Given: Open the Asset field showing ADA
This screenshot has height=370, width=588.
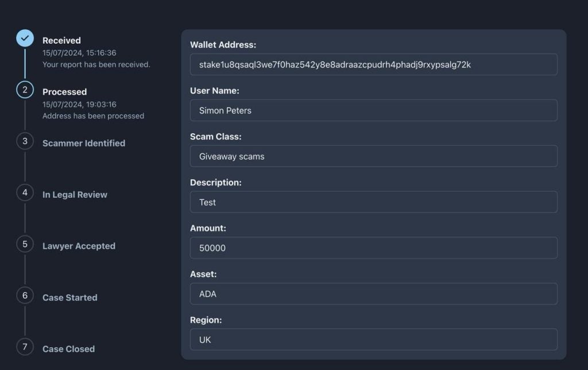Looking at the screenshot, I should 373,294.
